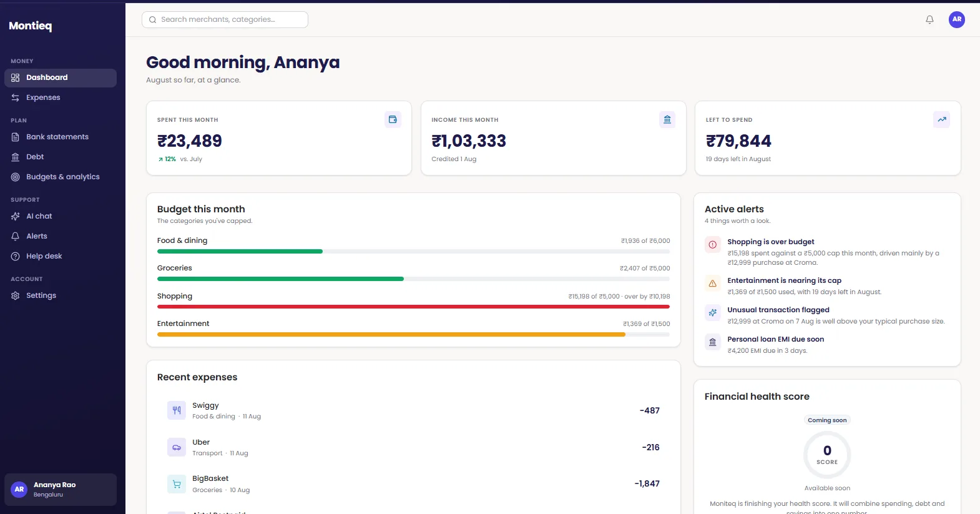Click the Shopping over budget alert icon
This screenshot has width=980, height=514.
[x=713, y=245]
